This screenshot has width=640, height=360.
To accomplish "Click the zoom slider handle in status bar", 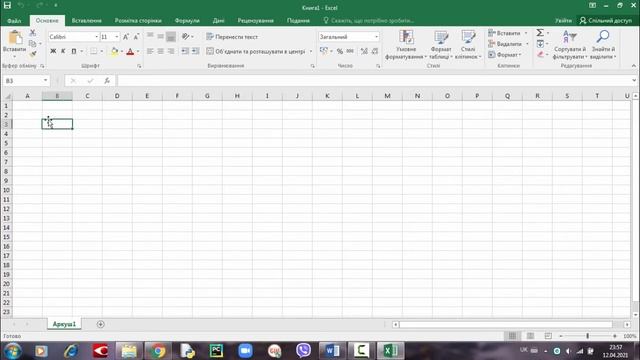I will pyautogui.click(x=588, y=336).
